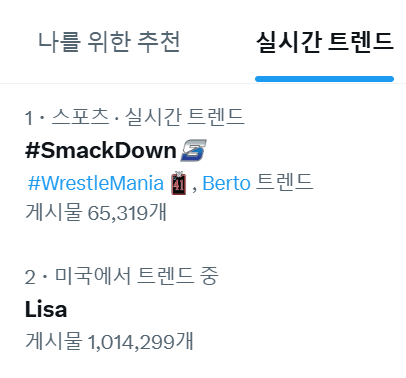Open the #SmackDown trending hashtag

101,150
